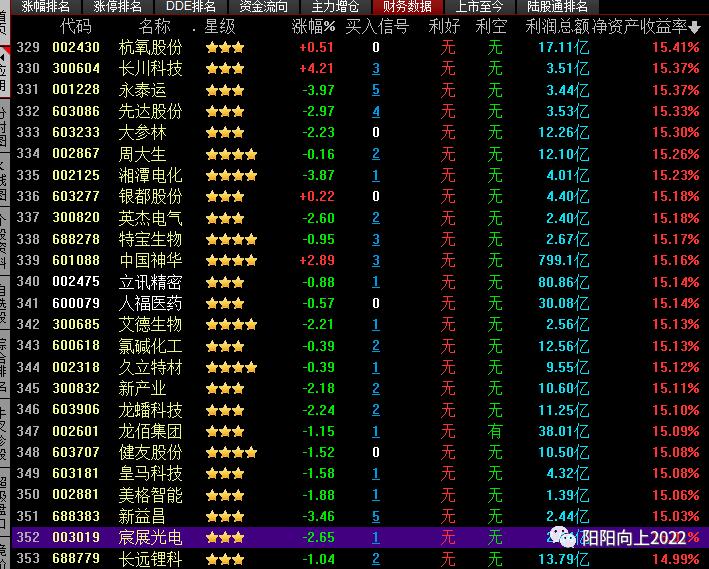
Task: Click the star rating for 艾德生物
Action: click(231, 324)
